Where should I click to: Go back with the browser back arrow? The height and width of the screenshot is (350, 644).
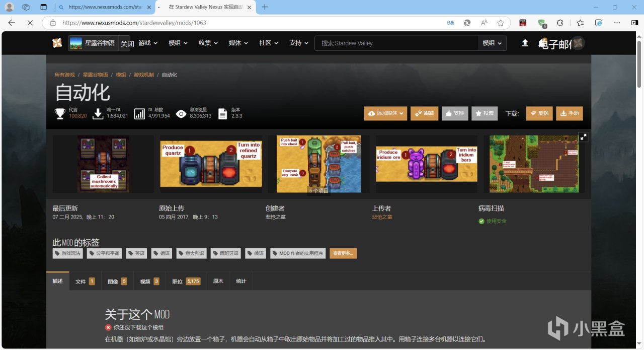12,23
